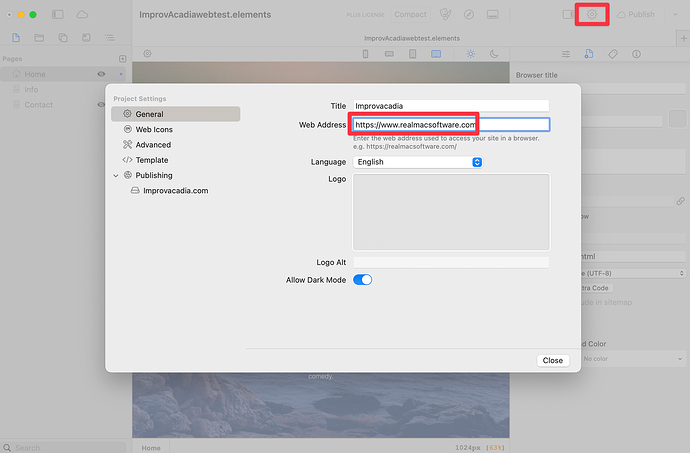
Task: Open the Publish dropdown arrow
Action: pyautogui.click(x=675, y=15)
